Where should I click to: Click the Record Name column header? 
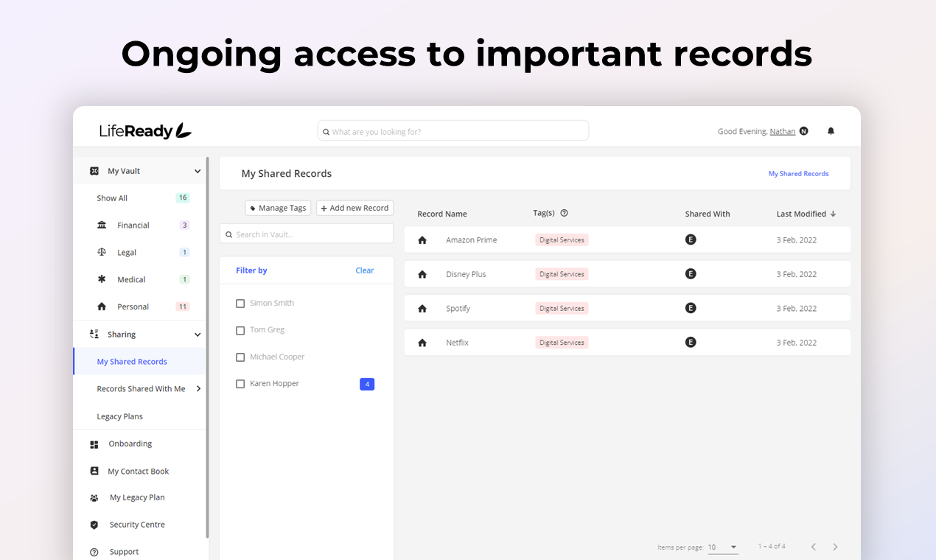point(442,214)
